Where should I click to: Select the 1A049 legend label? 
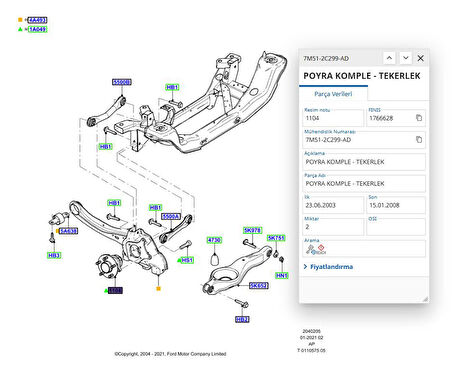click(37, 29)
